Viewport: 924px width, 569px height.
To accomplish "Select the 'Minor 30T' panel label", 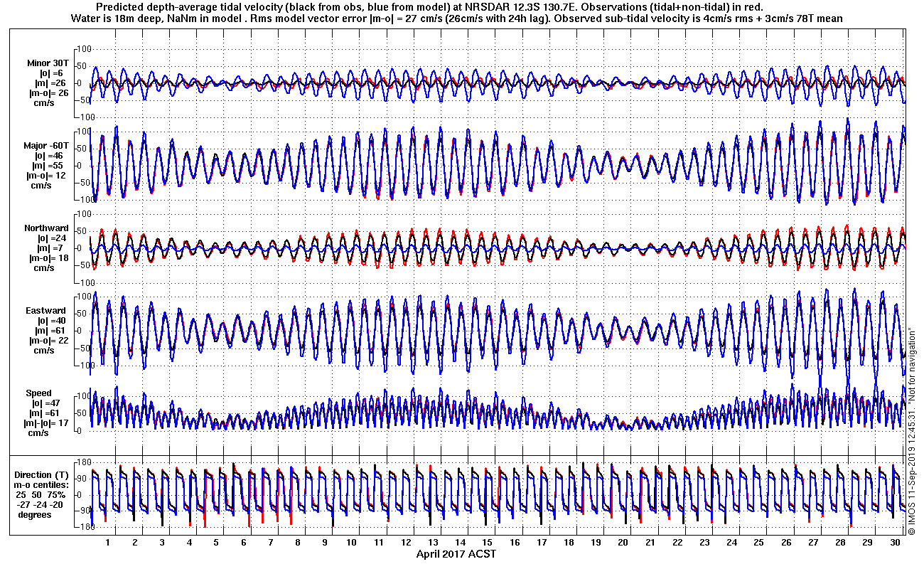I will (47, 63).
